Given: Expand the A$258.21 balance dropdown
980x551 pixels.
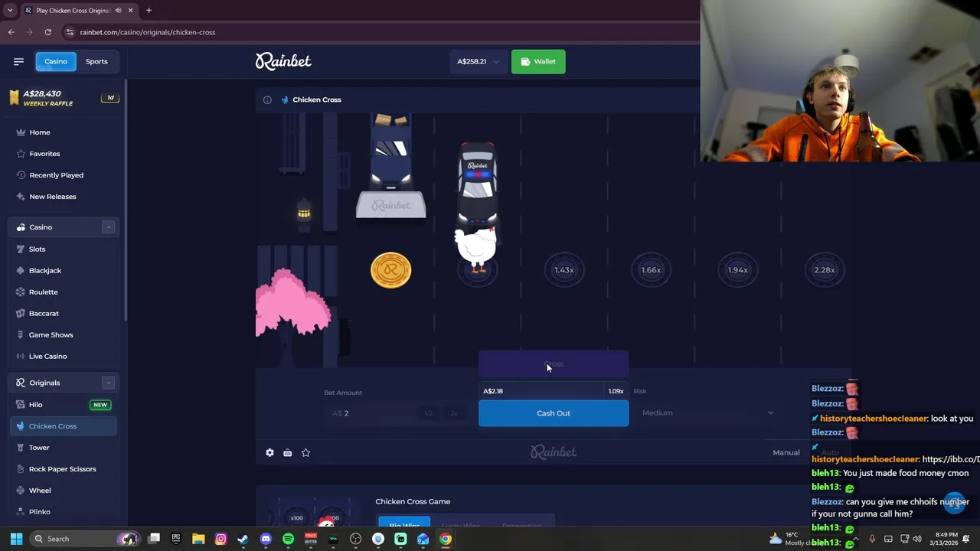Looking at the screenshot, I should pos(478,61).
